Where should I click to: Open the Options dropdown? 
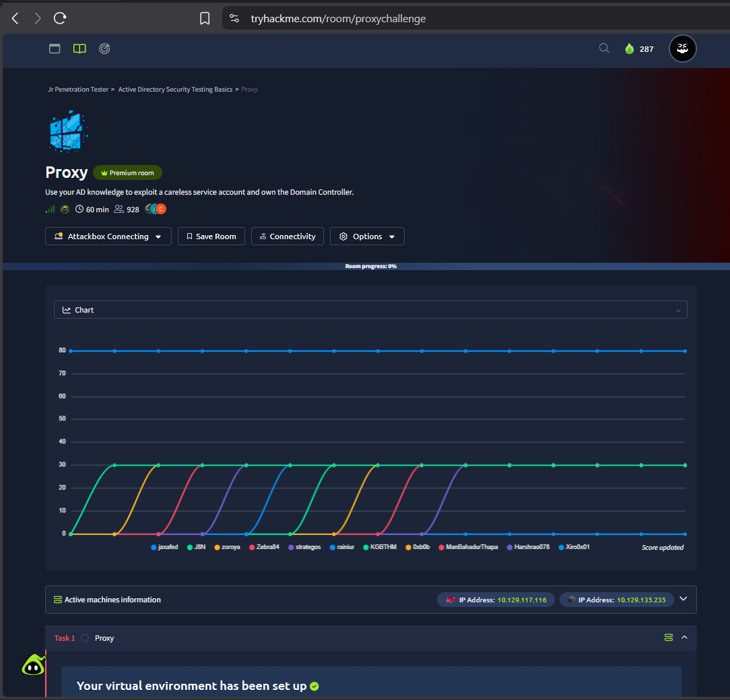(367, 236)
